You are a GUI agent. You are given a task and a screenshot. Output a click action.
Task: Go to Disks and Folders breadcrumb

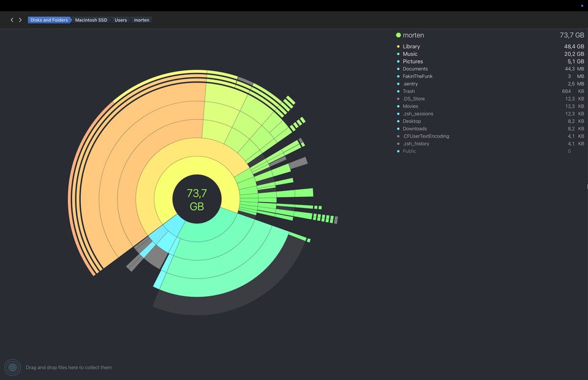point(49,20)
